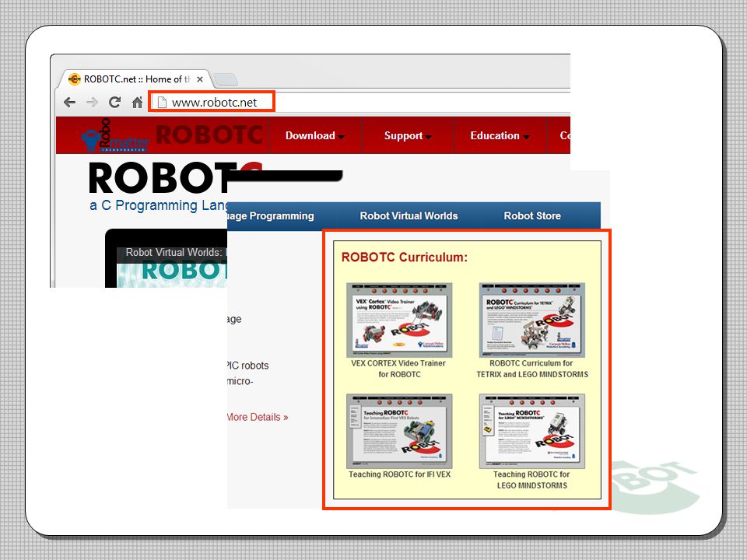This screenshot has height=560, width=747.
Task: Click the red ROBOTC header logo
Action: click(209, 135)
